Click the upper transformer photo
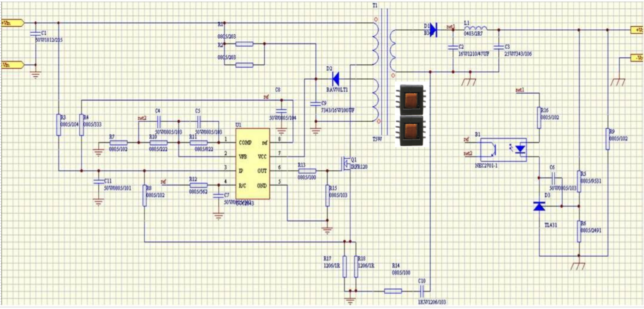 coord(411,98)
